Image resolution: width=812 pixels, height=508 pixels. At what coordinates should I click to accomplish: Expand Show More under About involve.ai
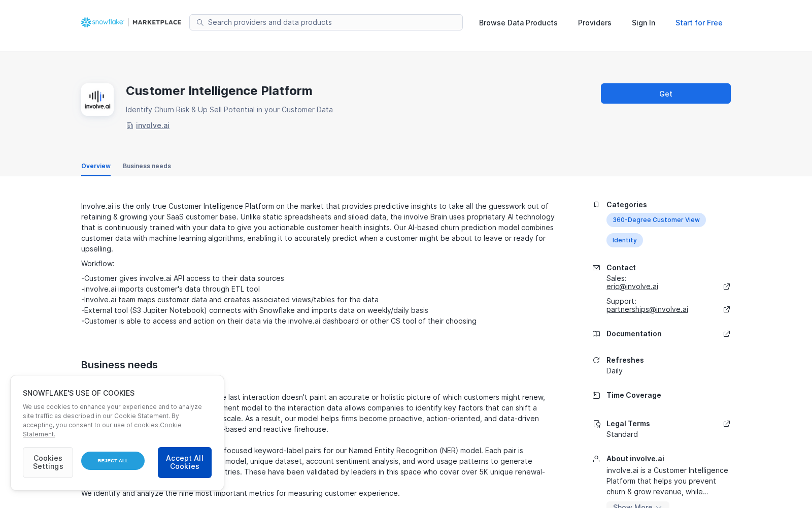point(637,505)
